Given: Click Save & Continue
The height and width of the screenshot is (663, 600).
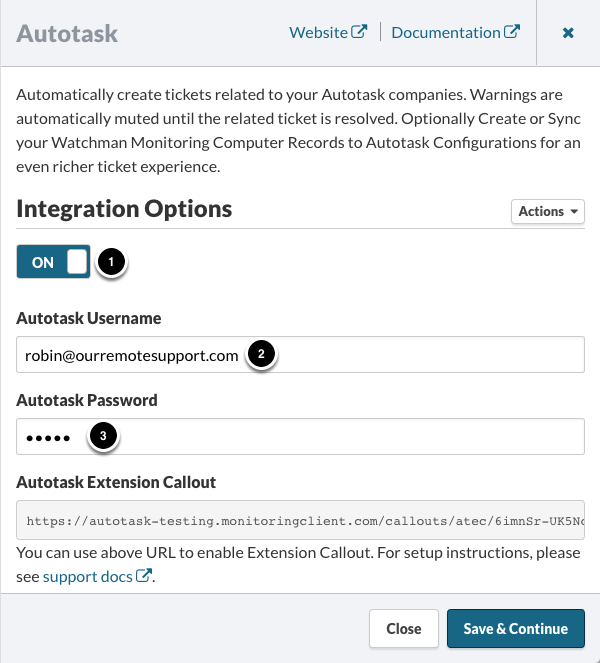Looking at the screenshot, I should point(515,628).
